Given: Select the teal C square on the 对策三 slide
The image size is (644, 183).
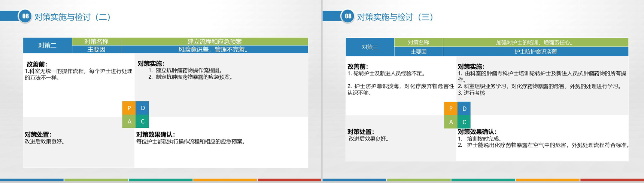Looking at the screenshot, I should point(464,122).
